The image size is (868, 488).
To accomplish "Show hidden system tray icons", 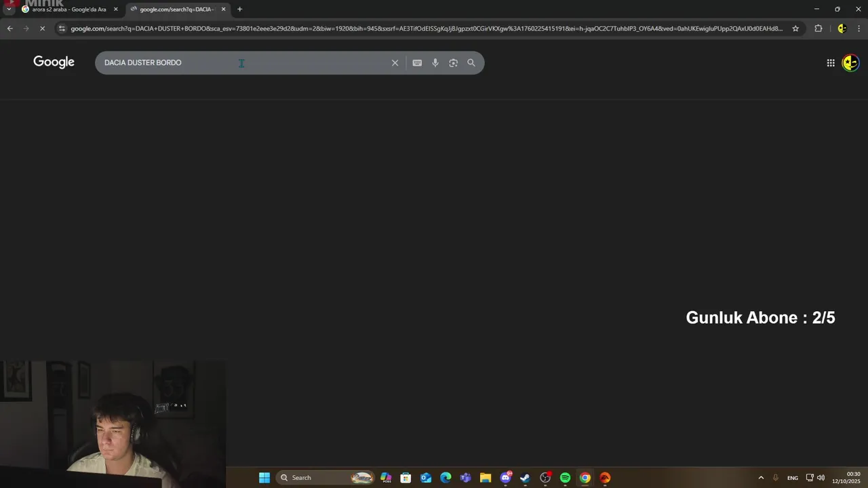I will coord(761,478).
